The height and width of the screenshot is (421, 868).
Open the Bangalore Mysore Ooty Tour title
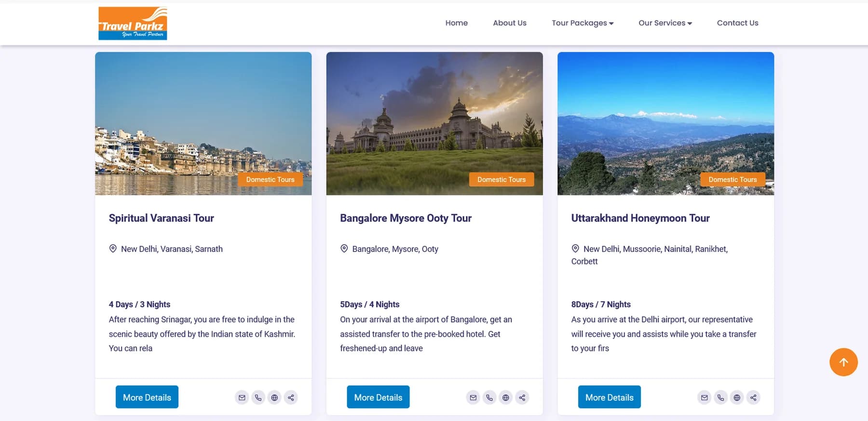[406, 218]
